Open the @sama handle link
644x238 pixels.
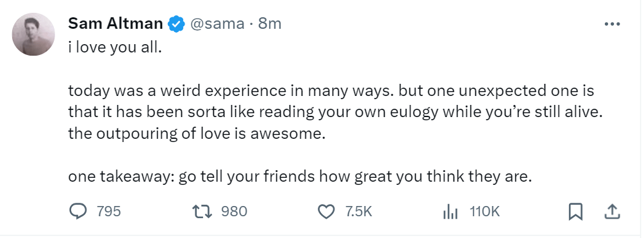[x=217, y=24]
